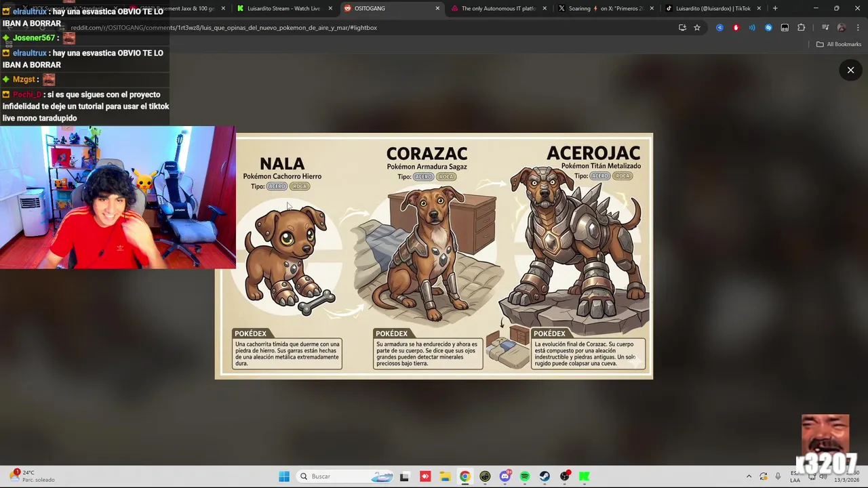Open the media control playlist icon
The image size is (868, 488).
825,28
